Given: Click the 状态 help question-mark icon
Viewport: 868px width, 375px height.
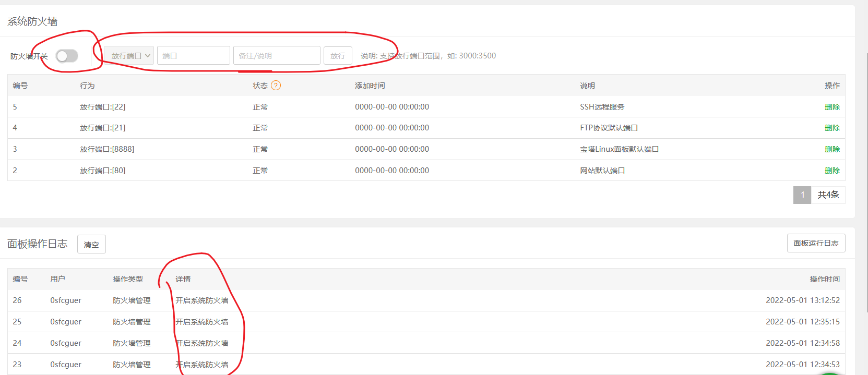Looking at the screenshot, I should (x=276, y=86).
